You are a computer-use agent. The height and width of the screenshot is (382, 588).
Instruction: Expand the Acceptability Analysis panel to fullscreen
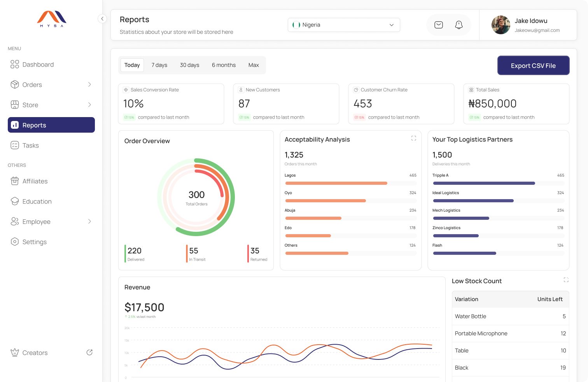(413, 138)
